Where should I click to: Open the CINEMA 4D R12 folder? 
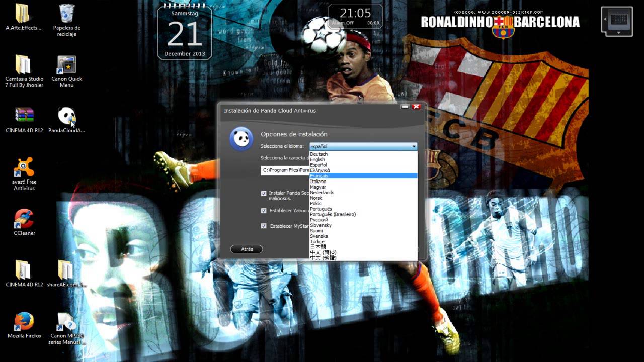pos(24,270)
